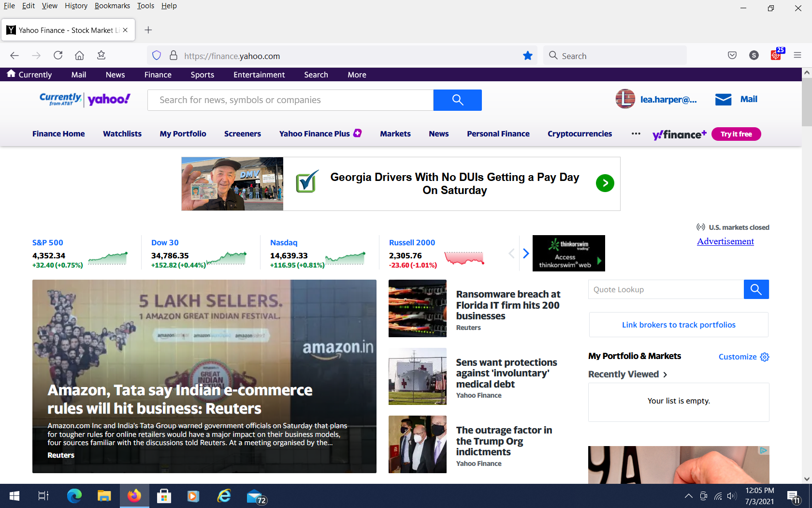Go to Markets section
This screenshot has height=508, width=812.
[x=395, y=134]
